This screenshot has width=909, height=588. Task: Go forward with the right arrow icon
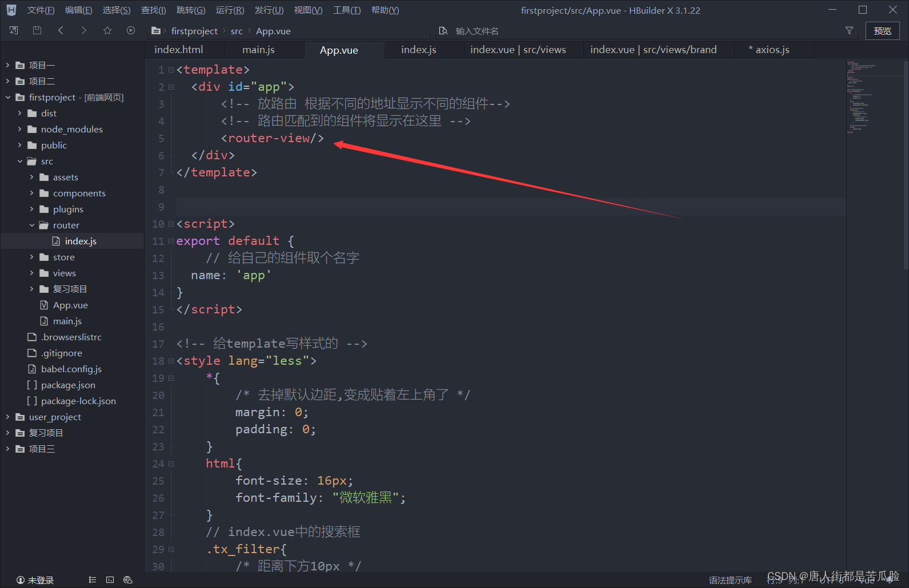(84, 30)
